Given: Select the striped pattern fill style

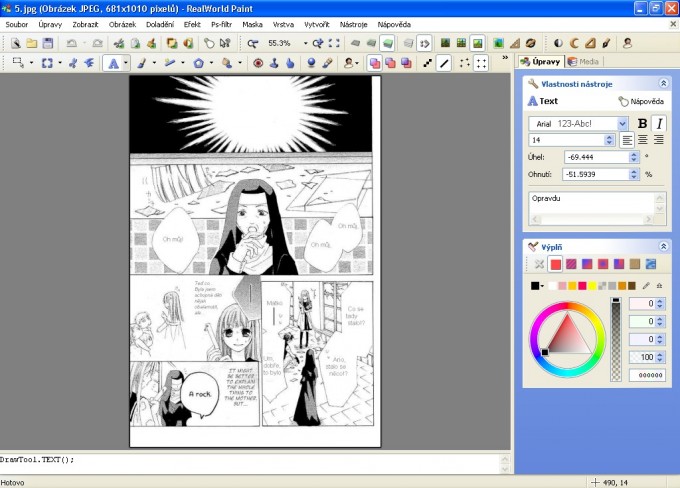Looking at the screenshot, I should [x=571, y=264].
